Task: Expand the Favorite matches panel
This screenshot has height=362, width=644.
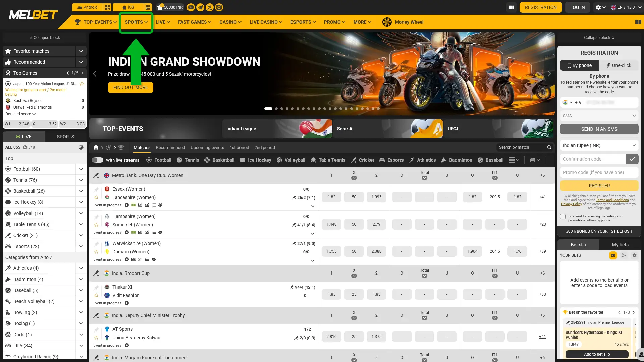Action: 81,51
